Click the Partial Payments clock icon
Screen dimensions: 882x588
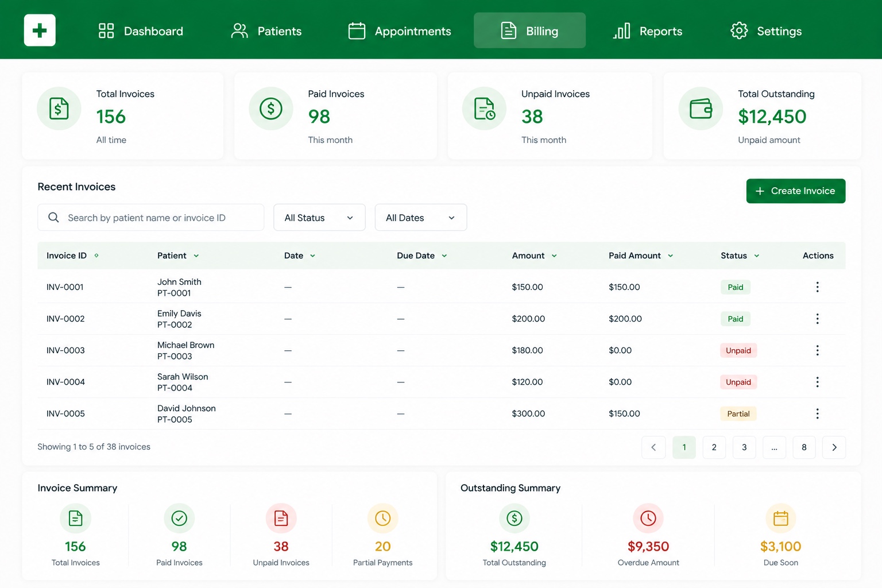coord(382,519)
